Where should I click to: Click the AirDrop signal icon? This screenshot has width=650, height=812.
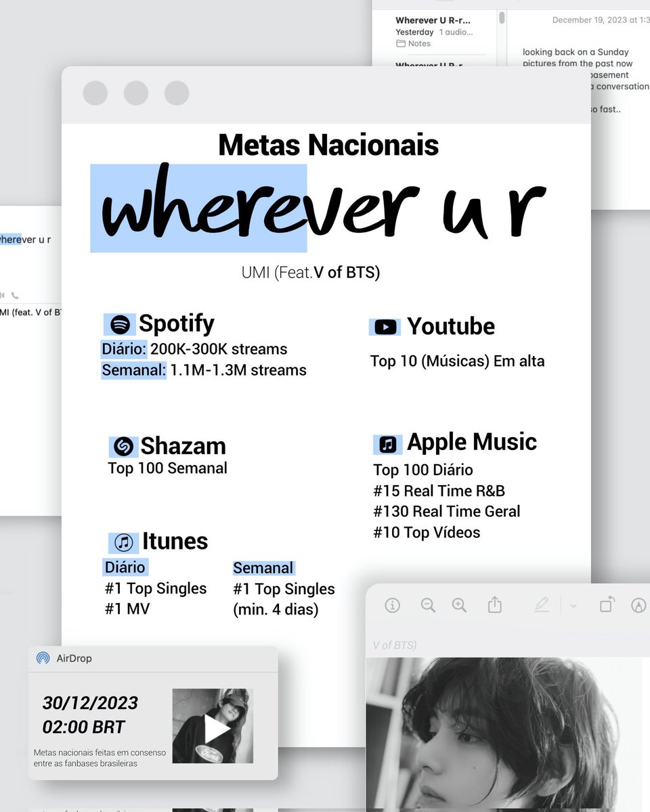43,658
